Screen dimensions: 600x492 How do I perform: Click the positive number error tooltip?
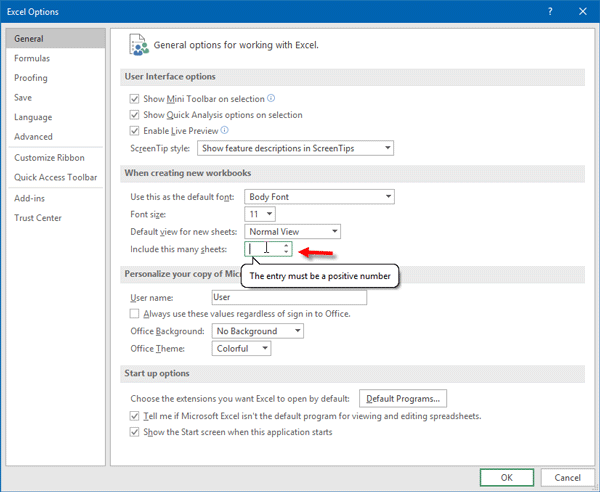click(x=320, y=276)
